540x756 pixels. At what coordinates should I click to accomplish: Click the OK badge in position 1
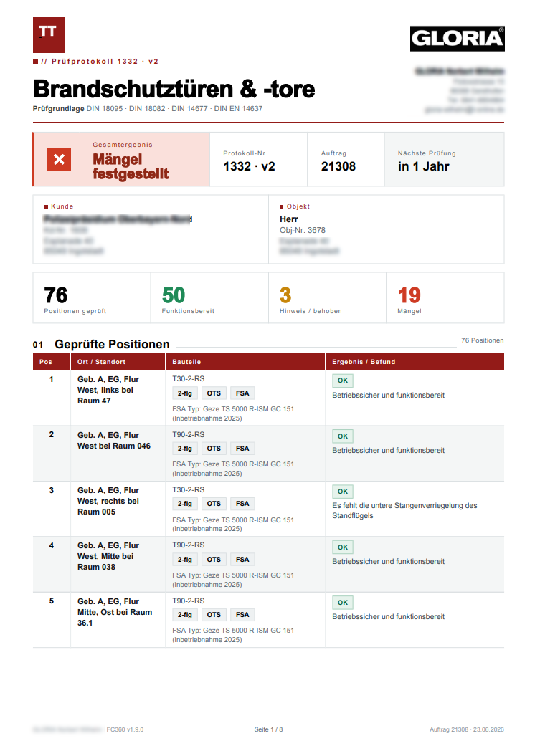coord(343,381)
